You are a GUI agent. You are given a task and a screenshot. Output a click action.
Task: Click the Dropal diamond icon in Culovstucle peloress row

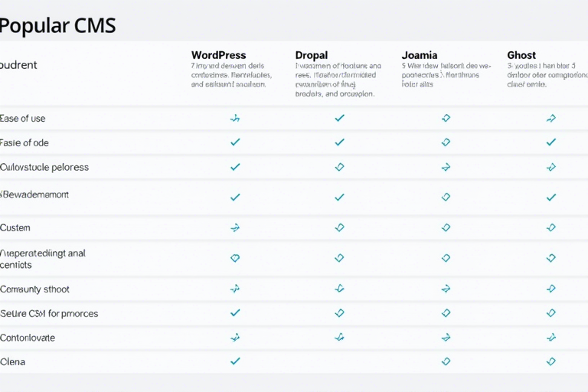[339, 167]
